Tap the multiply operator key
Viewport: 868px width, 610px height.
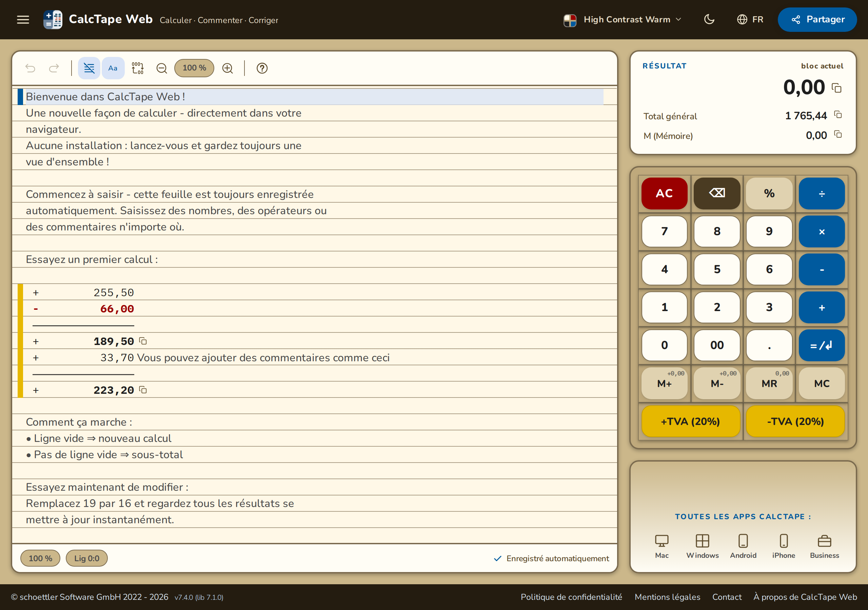point(822,231)
